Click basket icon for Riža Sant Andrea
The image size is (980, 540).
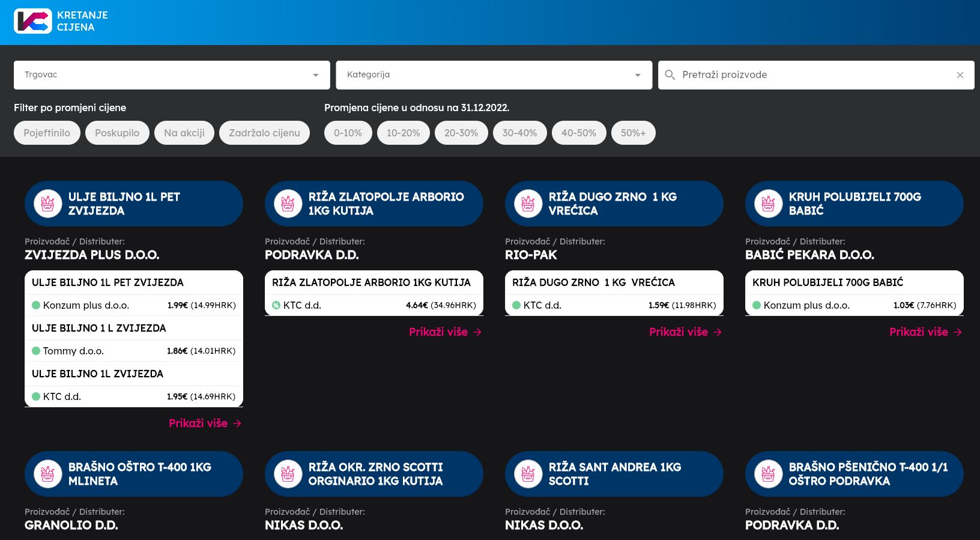[x=528, y=474]
